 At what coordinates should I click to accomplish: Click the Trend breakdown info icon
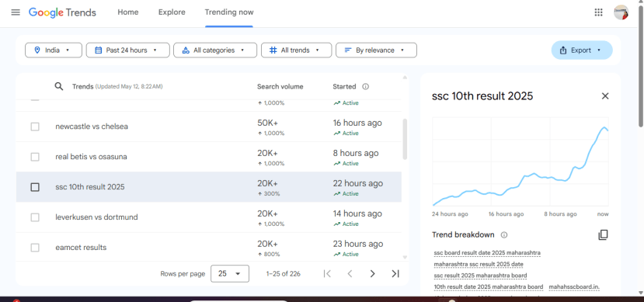(504, 234)
